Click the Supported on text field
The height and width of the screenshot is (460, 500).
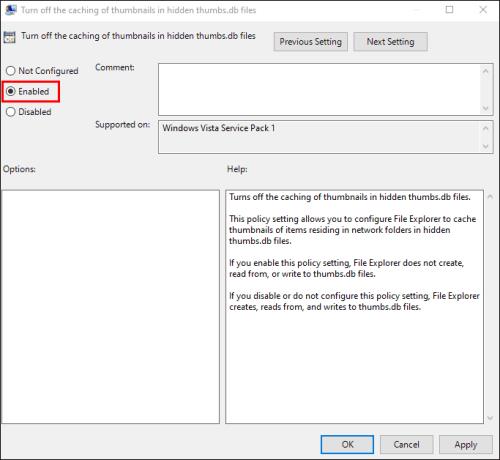click(x=319, y=137)
